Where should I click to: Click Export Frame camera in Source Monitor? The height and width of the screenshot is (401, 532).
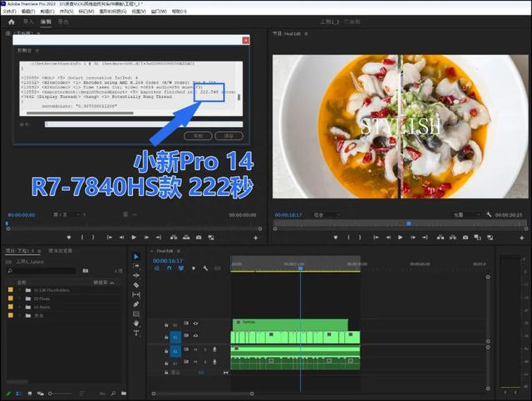tap(199, 237)
